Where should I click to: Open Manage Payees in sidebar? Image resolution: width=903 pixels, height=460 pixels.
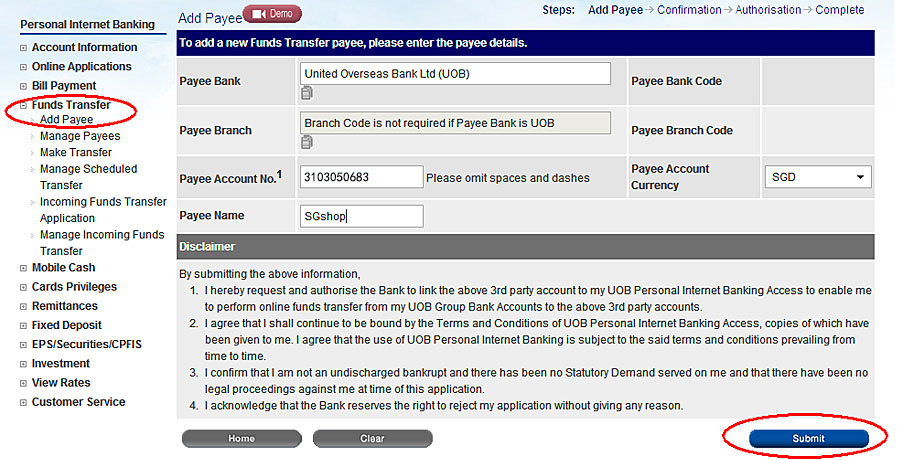pos(80,136)
